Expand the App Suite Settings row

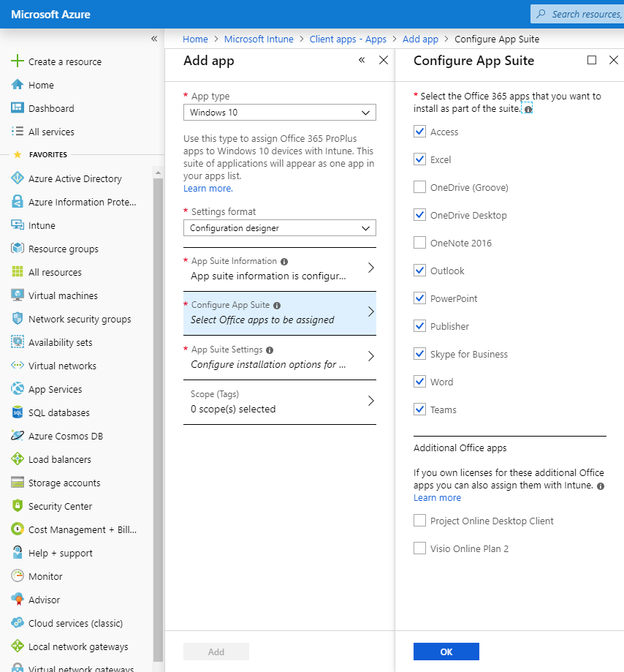[x=280, y=358]
